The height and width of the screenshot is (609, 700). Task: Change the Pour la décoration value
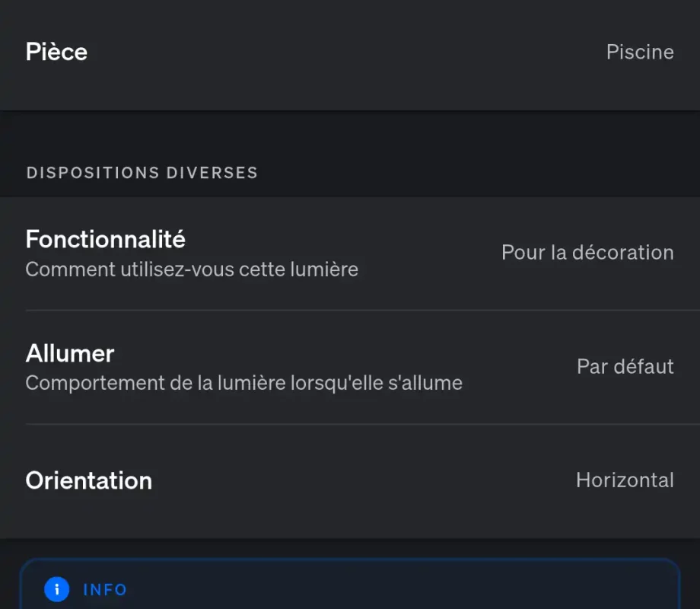coord(587,253)
